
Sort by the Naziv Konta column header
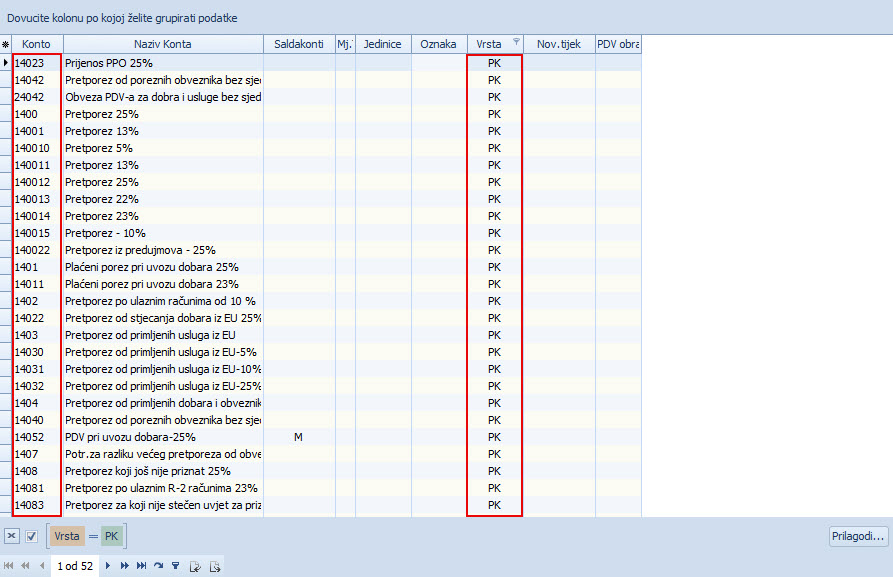point(162,44)
